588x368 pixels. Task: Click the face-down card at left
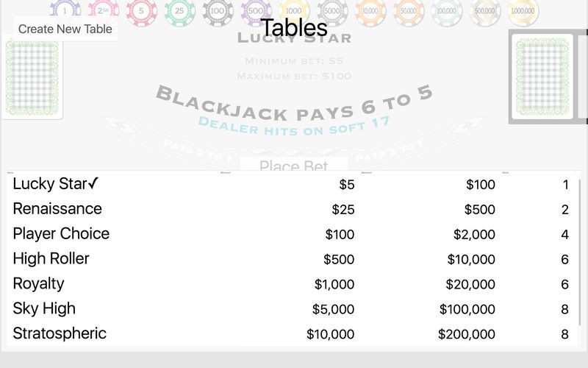point(32,77)
